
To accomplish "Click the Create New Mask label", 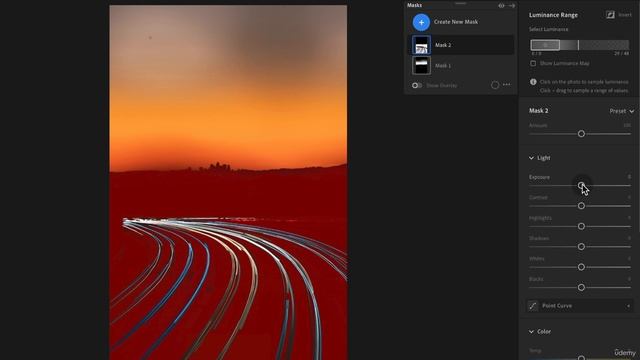I will click(x=456, y=22).
